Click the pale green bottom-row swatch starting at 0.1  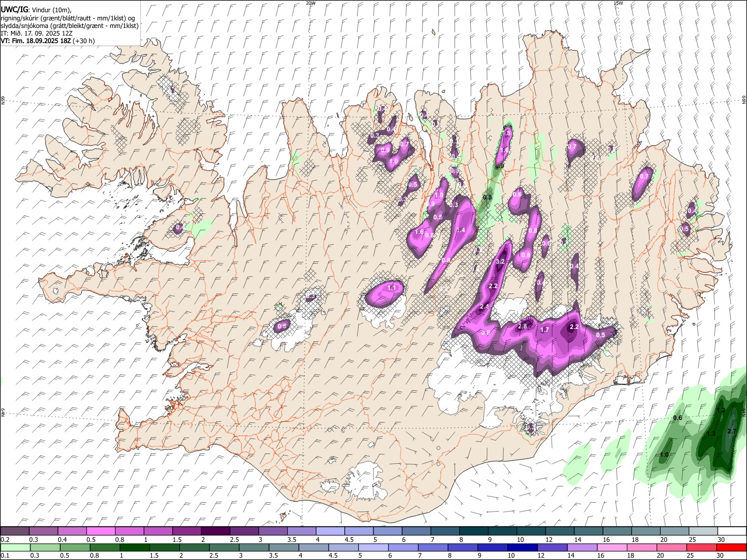(x=15, y=547)
